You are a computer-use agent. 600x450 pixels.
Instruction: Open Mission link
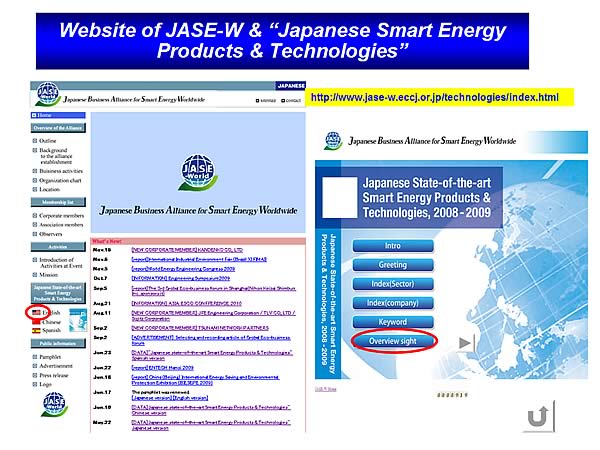click(x=49, y=275)
